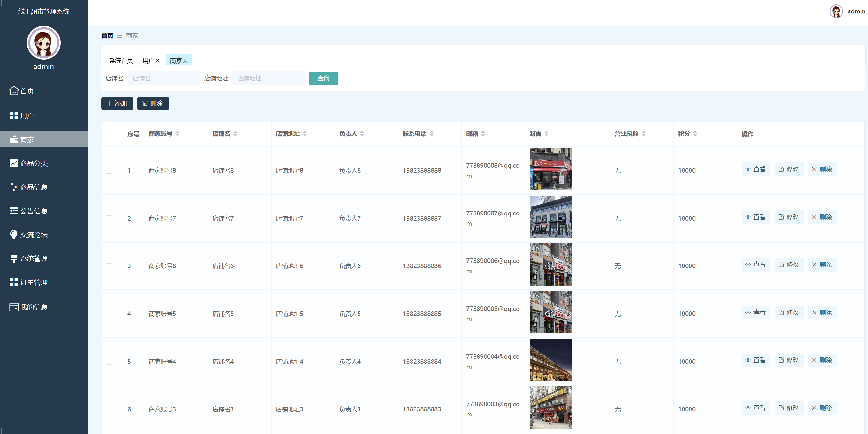The width and height of the screenshot is (868, 434).
Task: Click the 查询 search button
Action: (x=323, y=78)
